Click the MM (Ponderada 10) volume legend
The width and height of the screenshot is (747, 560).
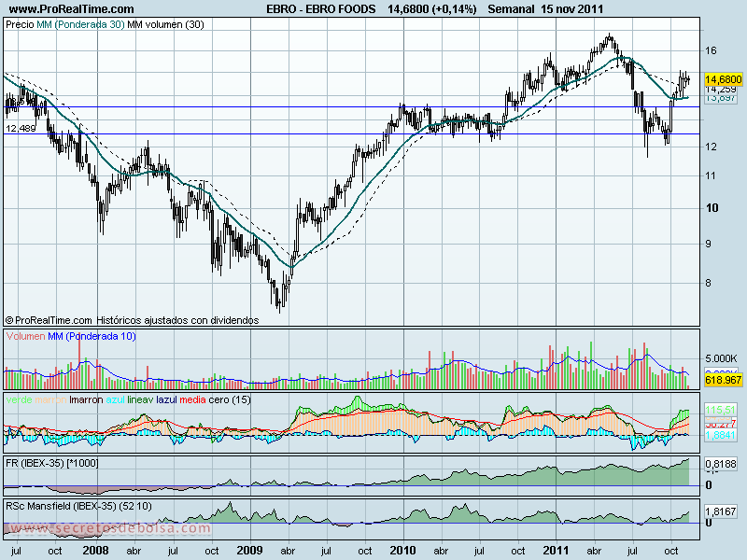(92, 336)
